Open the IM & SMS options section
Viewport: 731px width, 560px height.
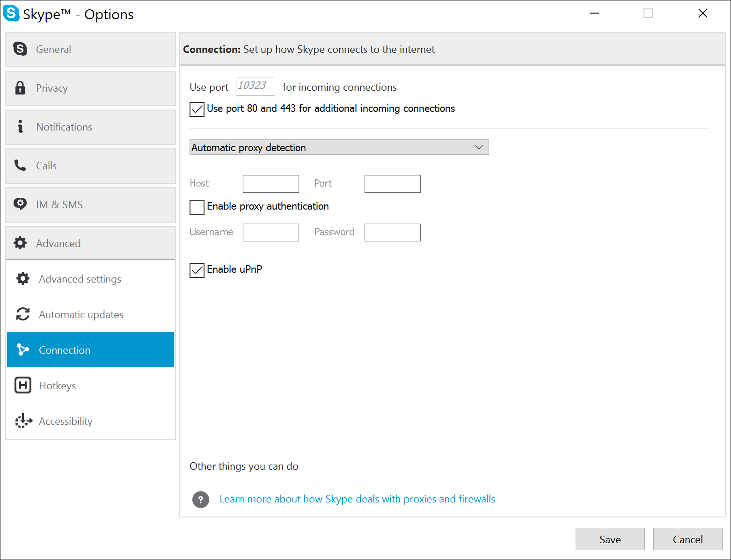(90, 204)
